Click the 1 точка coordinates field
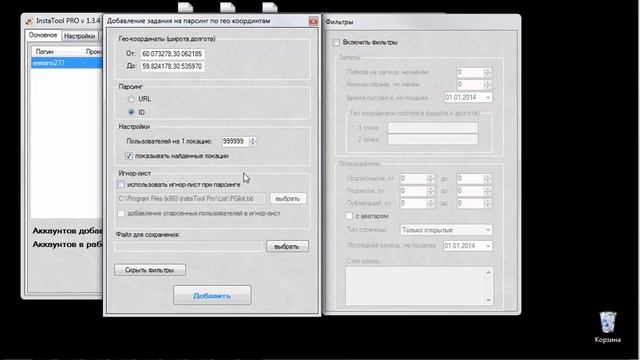 pyautogui.click(x=433, y=128)
